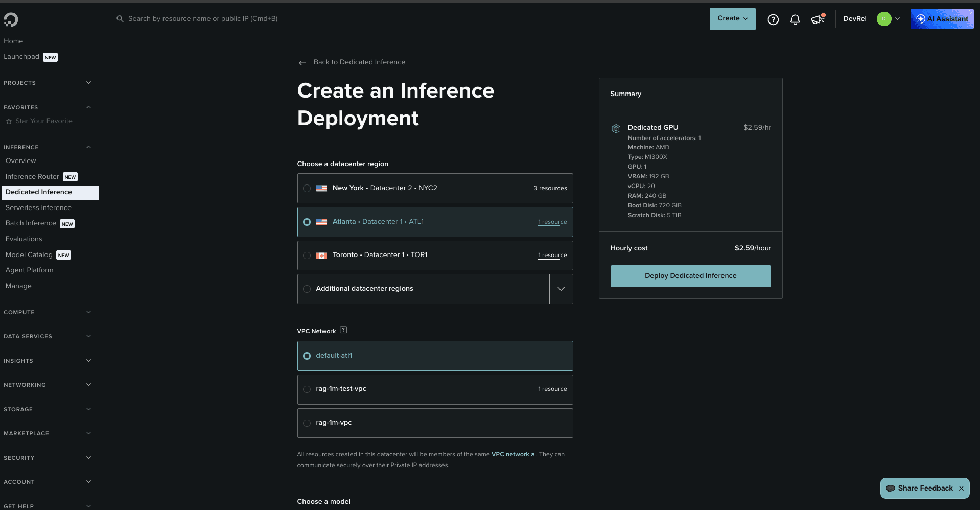This screenshot has width=980, height=510.
Task: Open Agent Platform page
Action: click(30, 270)
